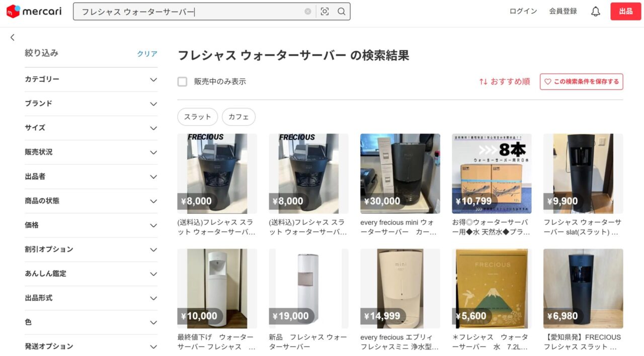This screenshot has height=356, width=644.
Task: Expand the あんしん鑑定 filter
Action: coord(91,274)
